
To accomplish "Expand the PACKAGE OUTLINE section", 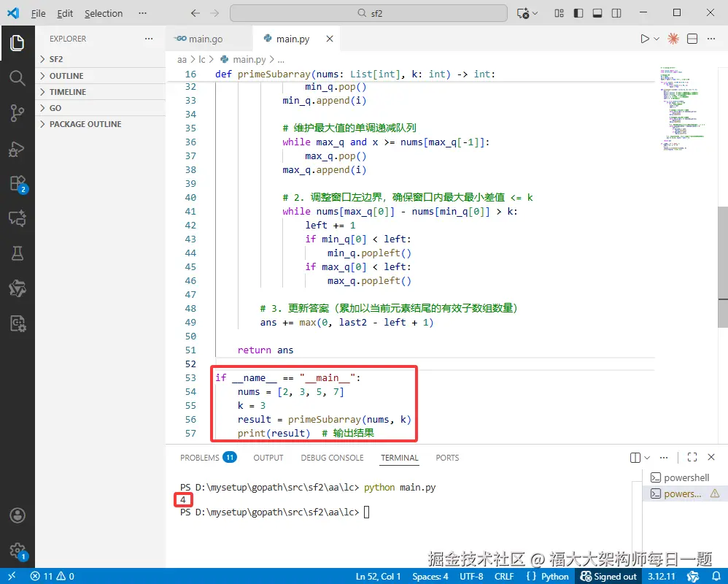I will [x=100, y=124].
